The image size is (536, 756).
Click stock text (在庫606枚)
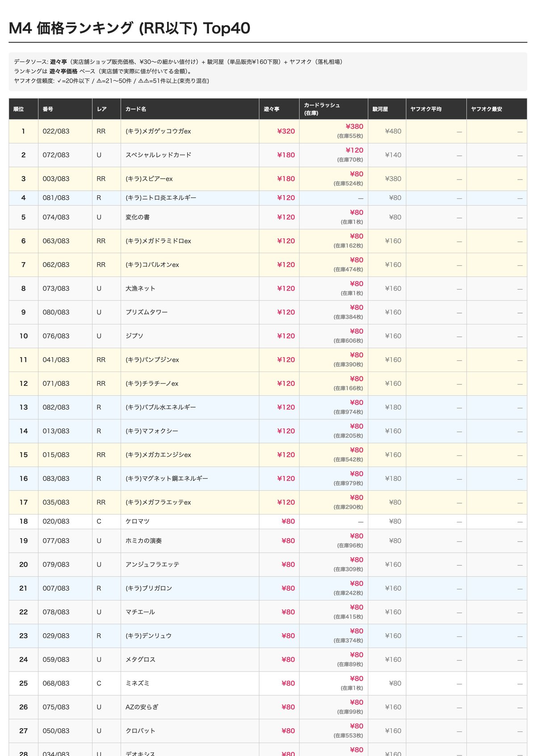pos(348,341)
